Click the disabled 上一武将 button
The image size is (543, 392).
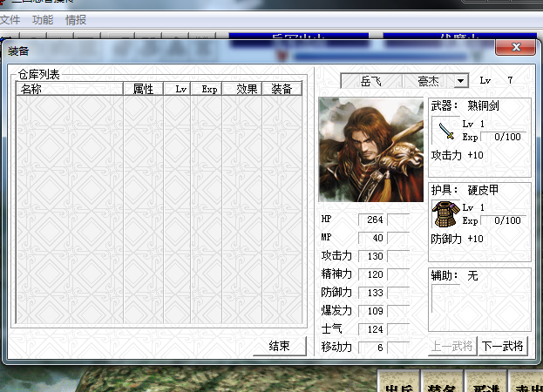[x=452, y=346]
